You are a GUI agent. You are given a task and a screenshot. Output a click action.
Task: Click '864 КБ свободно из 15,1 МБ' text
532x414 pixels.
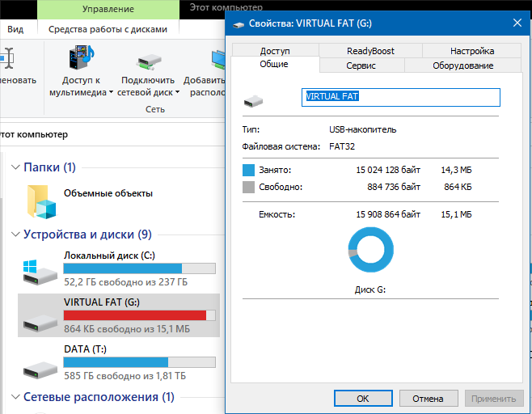pyautogui.click(x=127, y=328)
